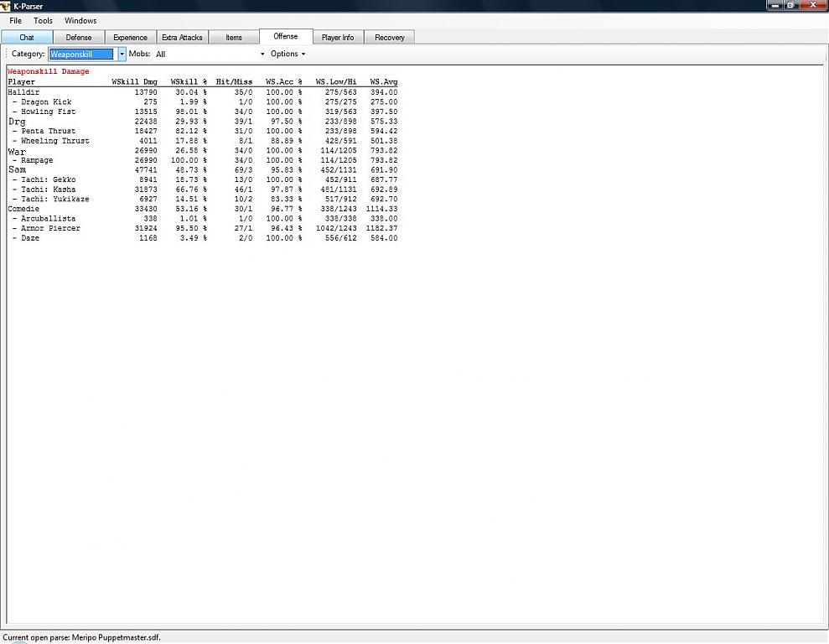Click the Weaponskill Damage heading text

click(x=49, y=72)
